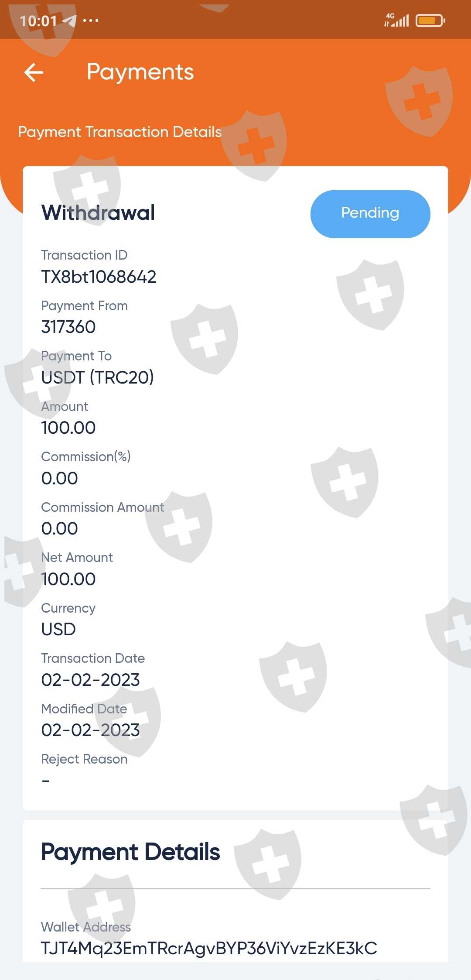Image resolution: width=471 pixels, height=980 pixels.
Task: Select the TRC20 wallet address text
Action: [209, 948]
